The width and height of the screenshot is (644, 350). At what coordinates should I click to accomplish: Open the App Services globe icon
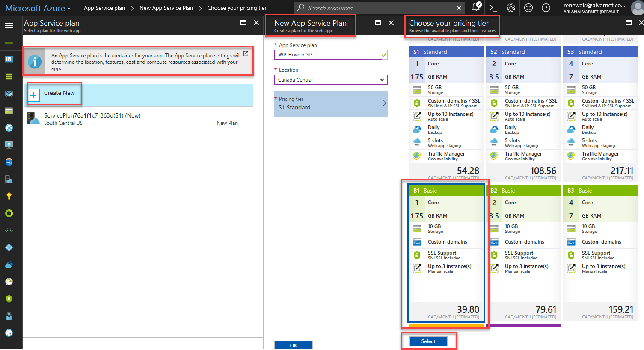pyautogui.click(x=9, y=128)
